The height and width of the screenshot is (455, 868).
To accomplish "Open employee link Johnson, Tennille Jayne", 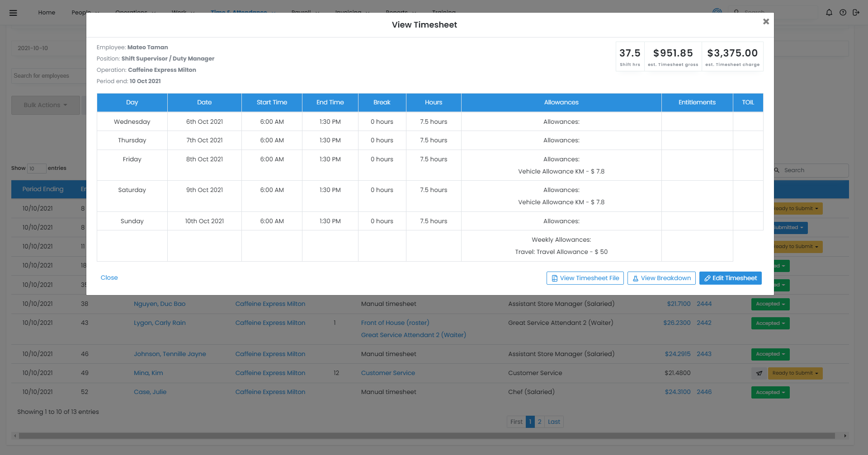I will click(170, 354).
